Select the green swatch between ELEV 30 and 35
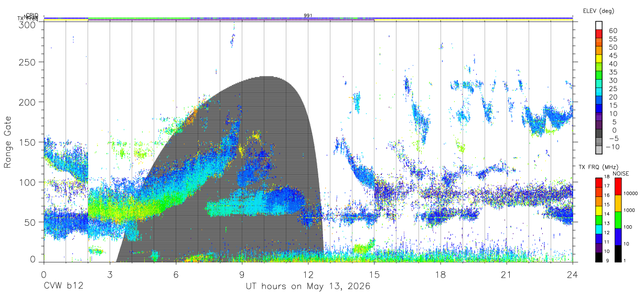Image resolution: width=644 pixels, height=297 pixels. 598,75
